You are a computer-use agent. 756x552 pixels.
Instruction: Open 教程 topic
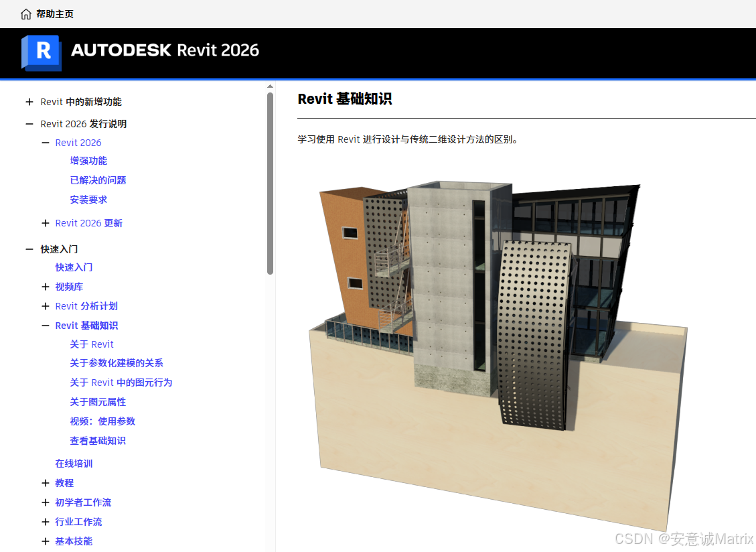pyautogui.click(x=64, y=483)
